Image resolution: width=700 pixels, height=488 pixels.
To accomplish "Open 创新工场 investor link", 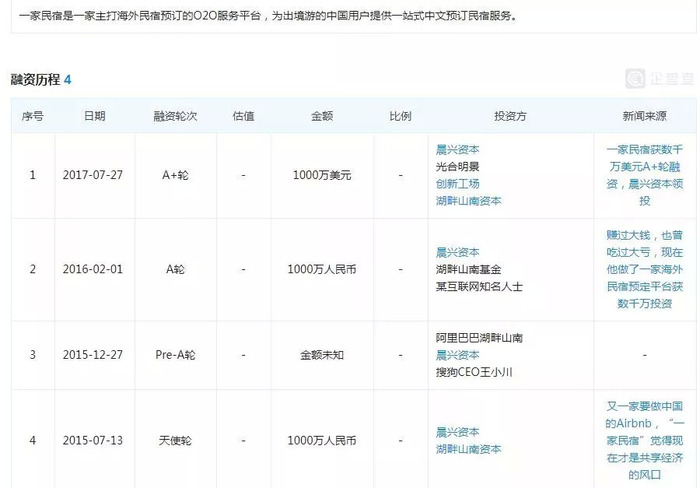I will (x=457, y=184).
